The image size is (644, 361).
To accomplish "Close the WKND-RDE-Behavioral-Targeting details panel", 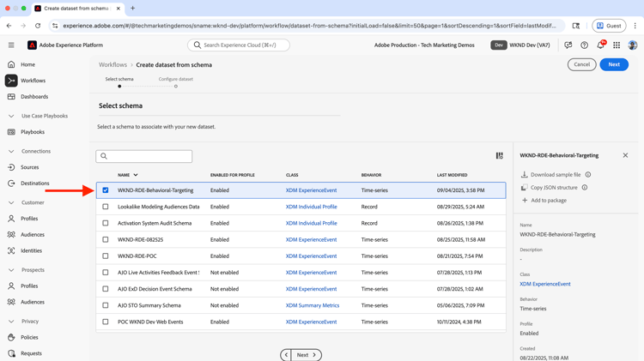I will point(625,155).
